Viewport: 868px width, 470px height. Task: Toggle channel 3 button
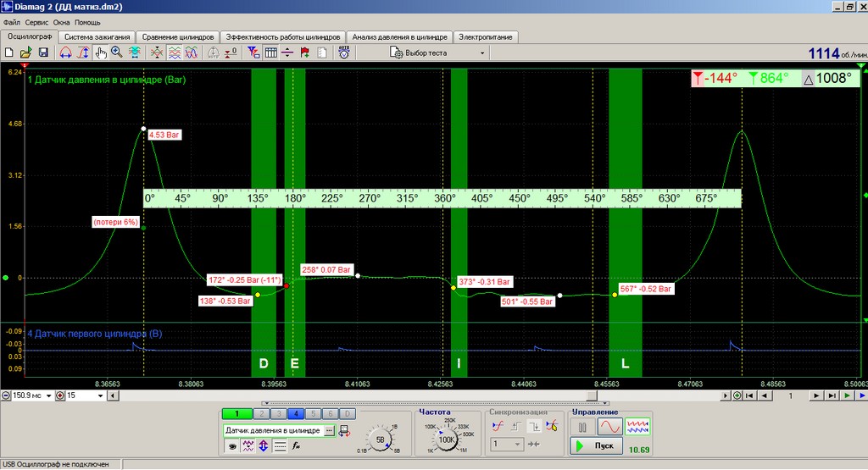click(x=278, y=413)
